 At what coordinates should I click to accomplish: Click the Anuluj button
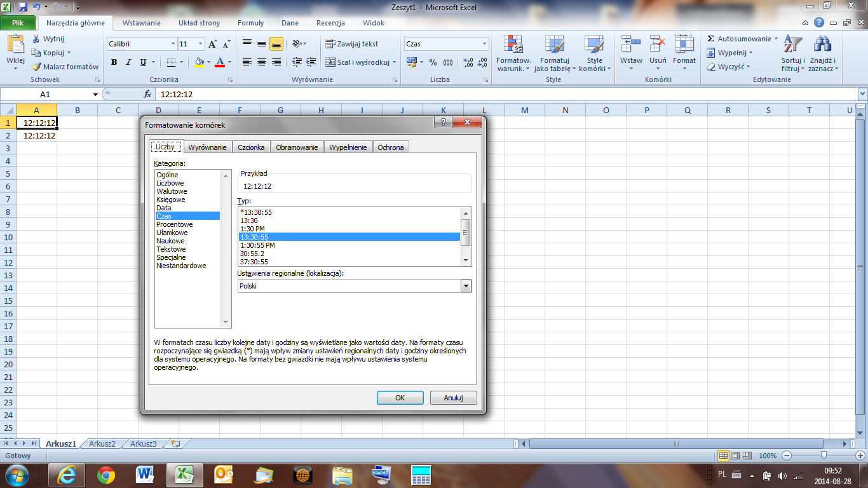453,397
